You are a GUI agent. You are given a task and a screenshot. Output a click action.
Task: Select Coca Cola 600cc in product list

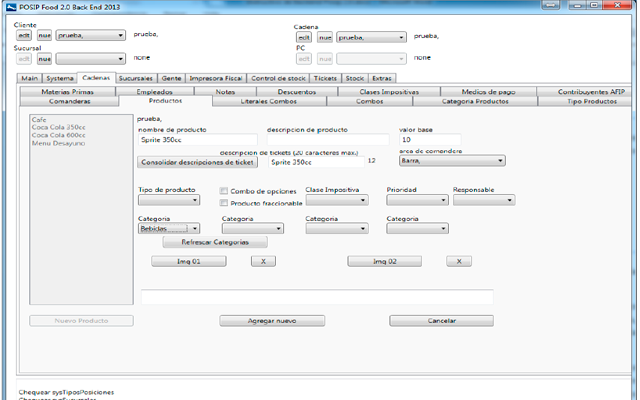pos(59,135)
